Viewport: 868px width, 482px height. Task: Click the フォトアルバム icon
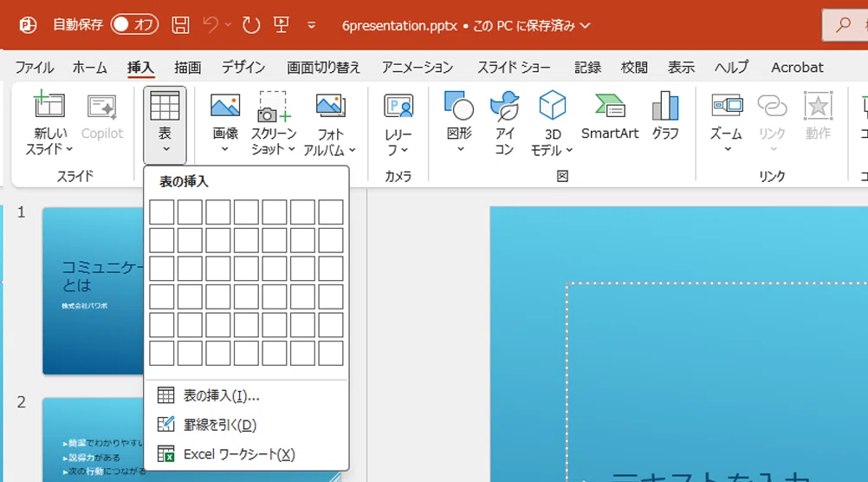click(x=331, y=106)
